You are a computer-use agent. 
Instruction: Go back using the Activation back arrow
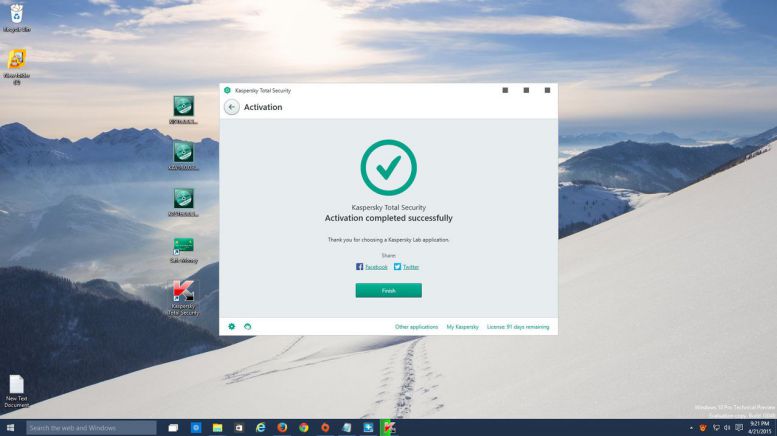click(231, 107)
